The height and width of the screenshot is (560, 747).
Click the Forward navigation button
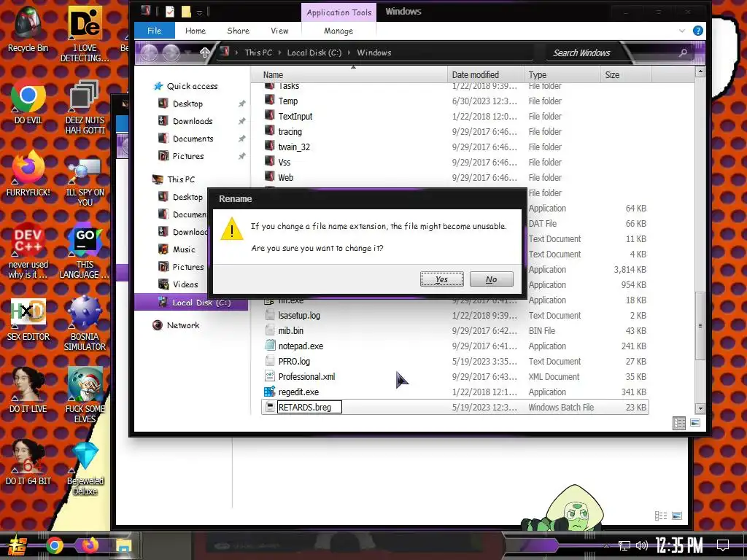click(171, 52)
